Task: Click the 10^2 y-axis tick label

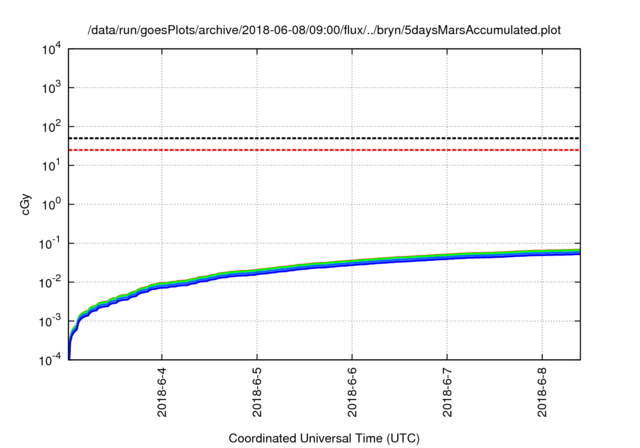Action: pos(52,127)
